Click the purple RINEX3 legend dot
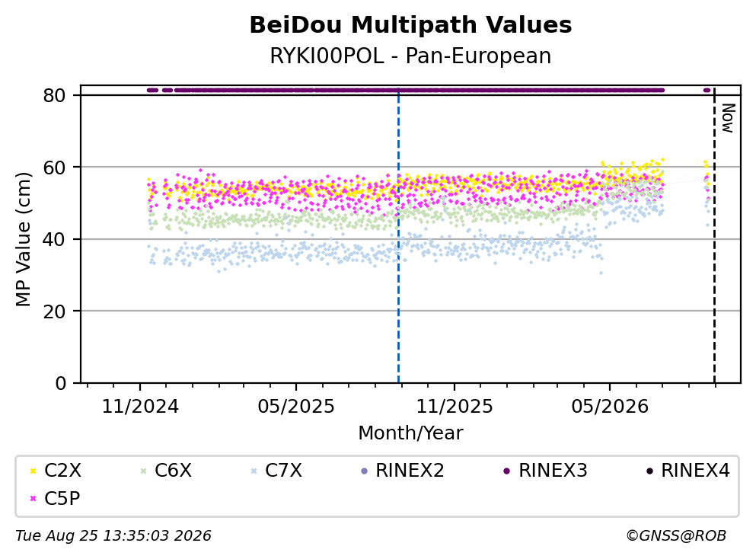756x559 pixels. point(507,471)
